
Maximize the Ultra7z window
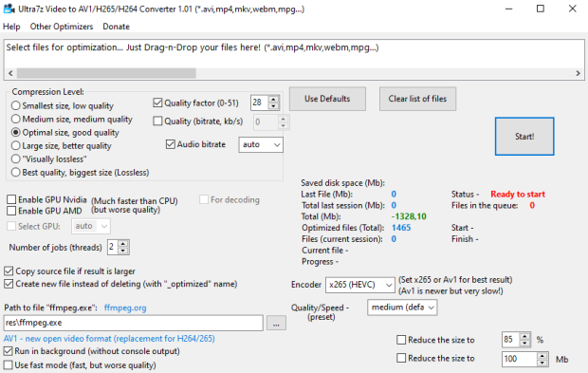[541, 9]
